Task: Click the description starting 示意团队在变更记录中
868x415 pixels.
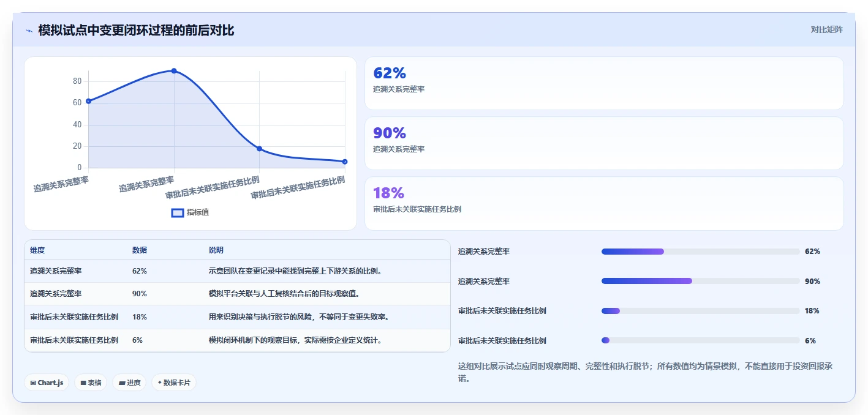Action: (x=296, y=271)
